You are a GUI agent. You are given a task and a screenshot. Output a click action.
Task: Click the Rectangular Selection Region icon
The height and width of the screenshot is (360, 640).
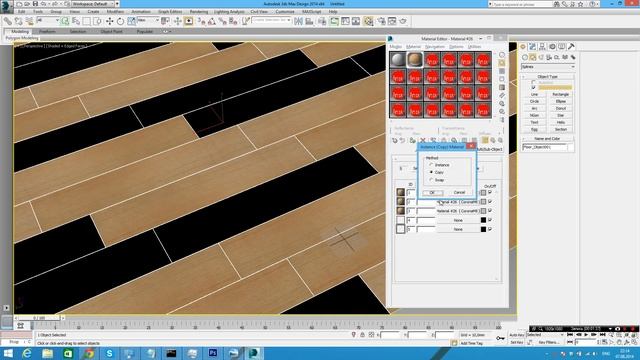(x=87, y=21)
